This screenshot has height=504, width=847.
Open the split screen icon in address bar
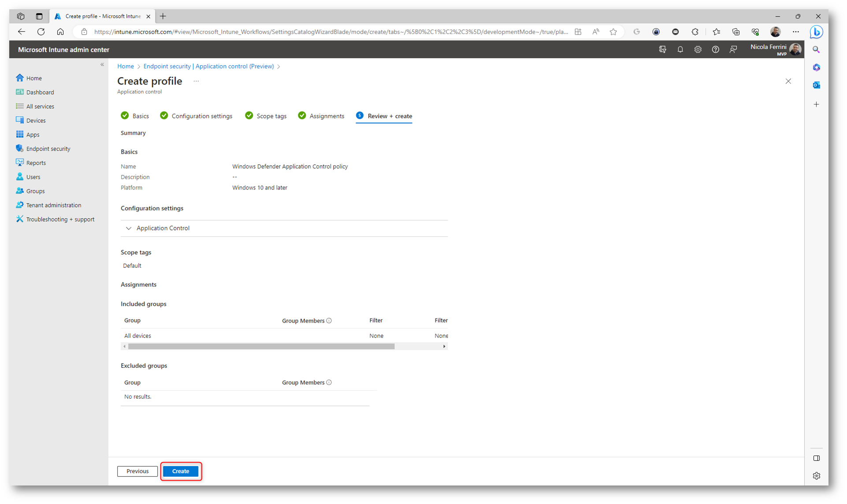click(x=578, y=32)
